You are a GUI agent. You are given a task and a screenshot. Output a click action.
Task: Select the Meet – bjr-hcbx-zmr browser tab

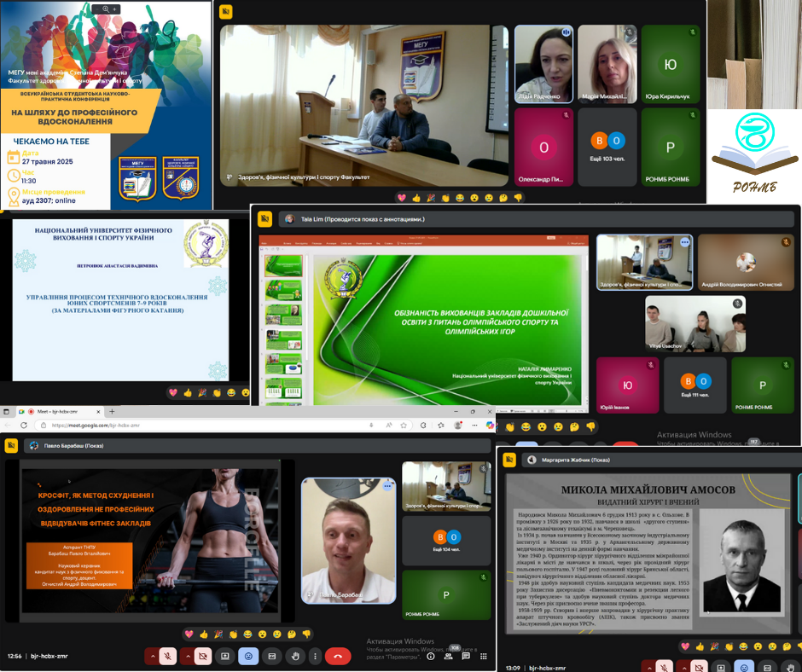tap(60, 411)
